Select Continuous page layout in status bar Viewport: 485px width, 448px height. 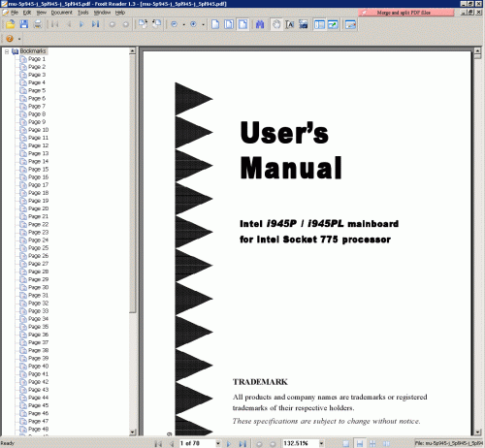pyautogui.click(x=359, y=443)
